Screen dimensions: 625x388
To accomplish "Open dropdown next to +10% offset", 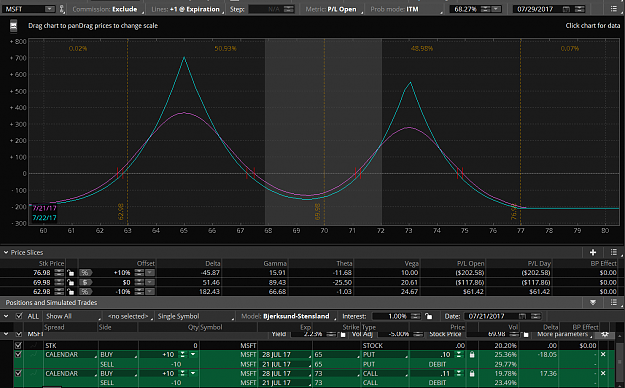I will [x=149, y=273].
